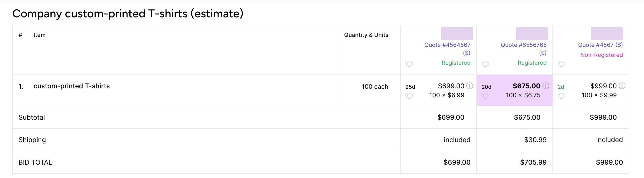644x178 pixels.
Task: Open Quote #4564567 ($) link
Action: point(447,49)
